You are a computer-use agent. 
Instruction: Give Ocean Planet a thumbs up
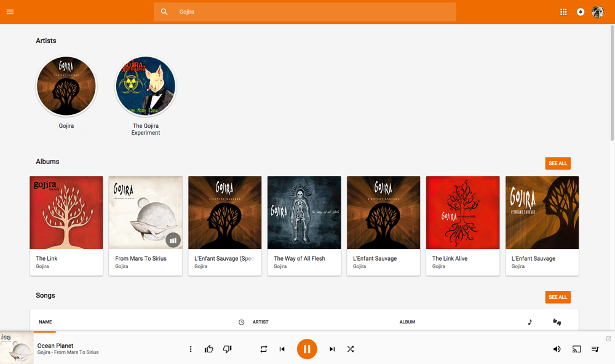209,349
